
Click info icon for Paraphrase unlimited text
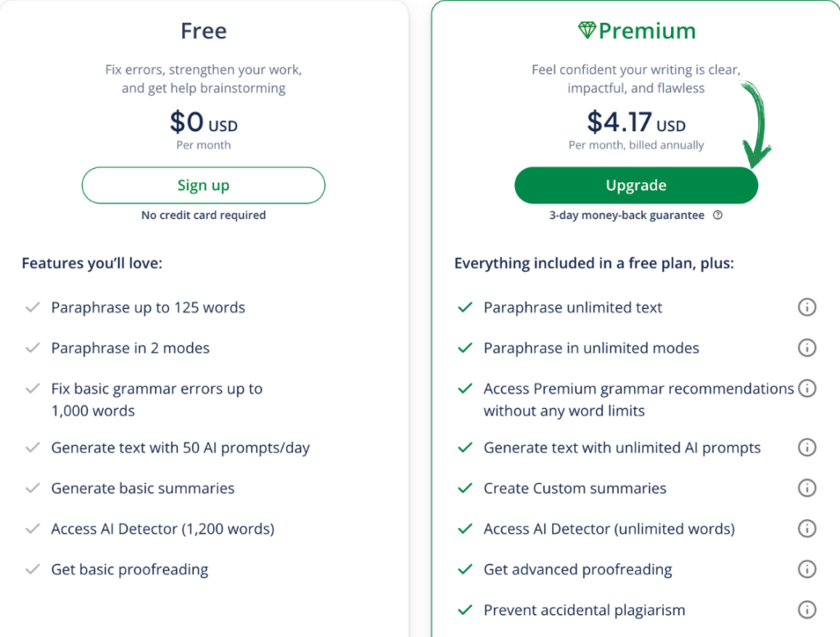click(807, 307)
